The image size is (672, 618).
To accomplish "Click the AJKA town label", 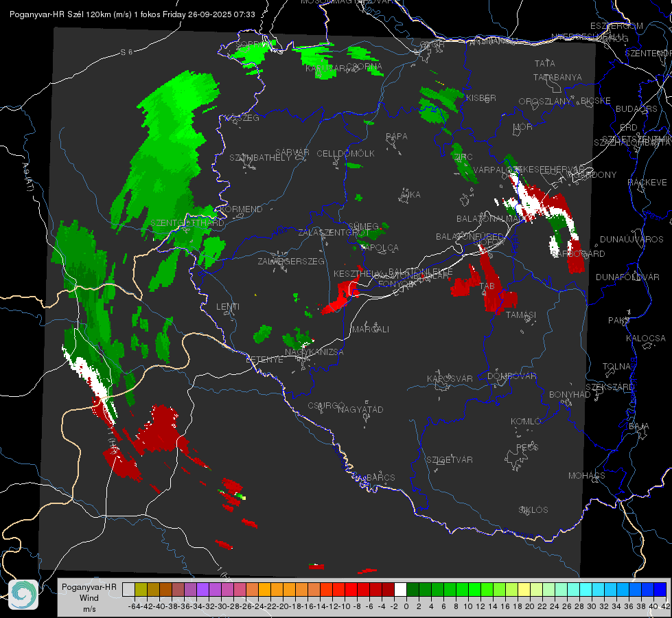I will [410, 195].
